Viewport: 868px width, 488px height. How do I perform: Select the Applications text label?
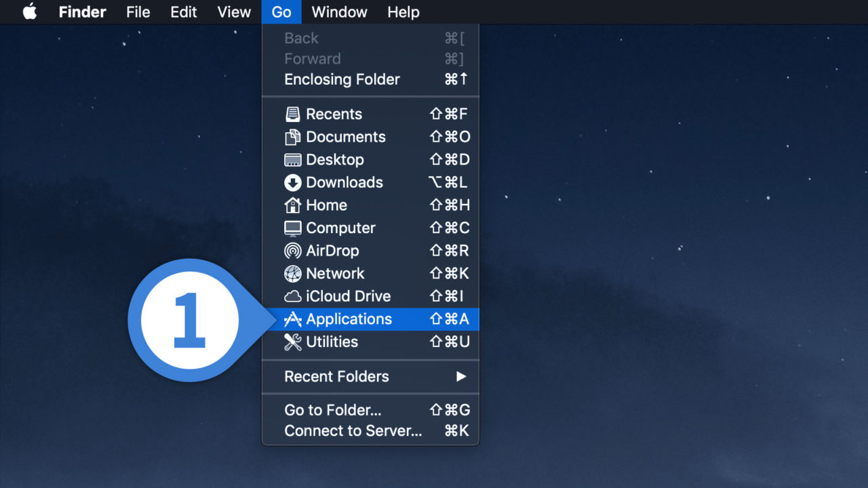(x=349, y=319)
